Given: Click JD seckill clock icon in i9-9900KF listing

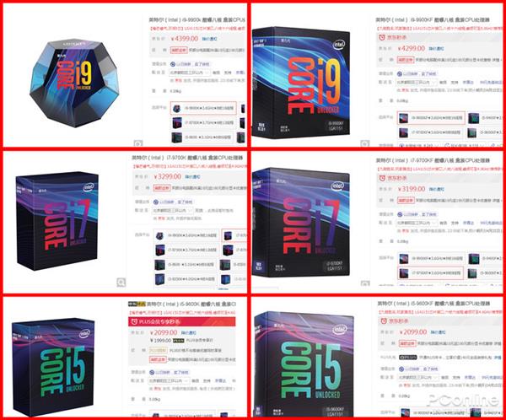Looking at the screenshot, I should (382, 37).
